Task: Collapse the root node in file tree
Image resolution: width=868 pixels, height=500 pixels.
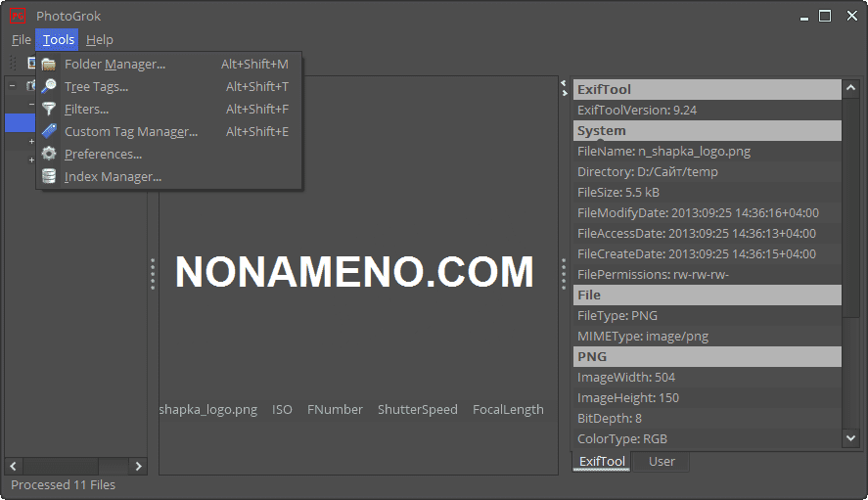Action: coord(13,85)
